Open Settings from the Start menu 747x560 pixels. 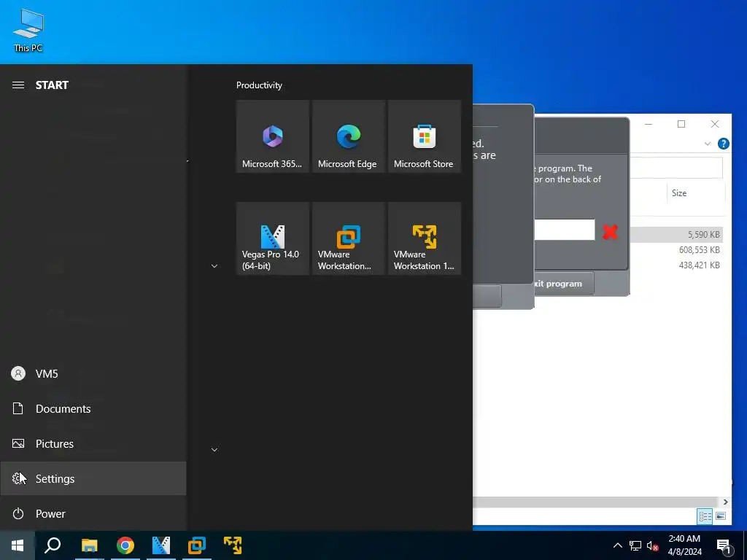[93, 478]
